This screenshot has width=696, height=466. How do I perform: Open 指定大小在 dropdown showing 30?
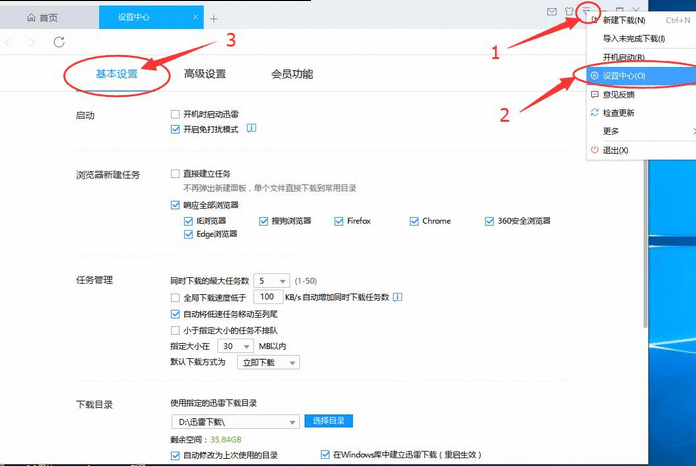coord(235,346)
